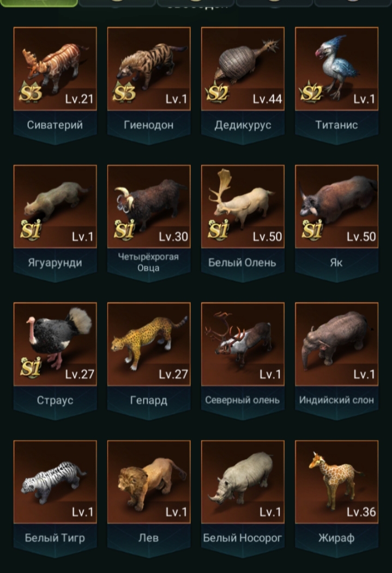Click the S3 badge on Сиватерий
Screen dimensions: 392x573
[31, 93]
